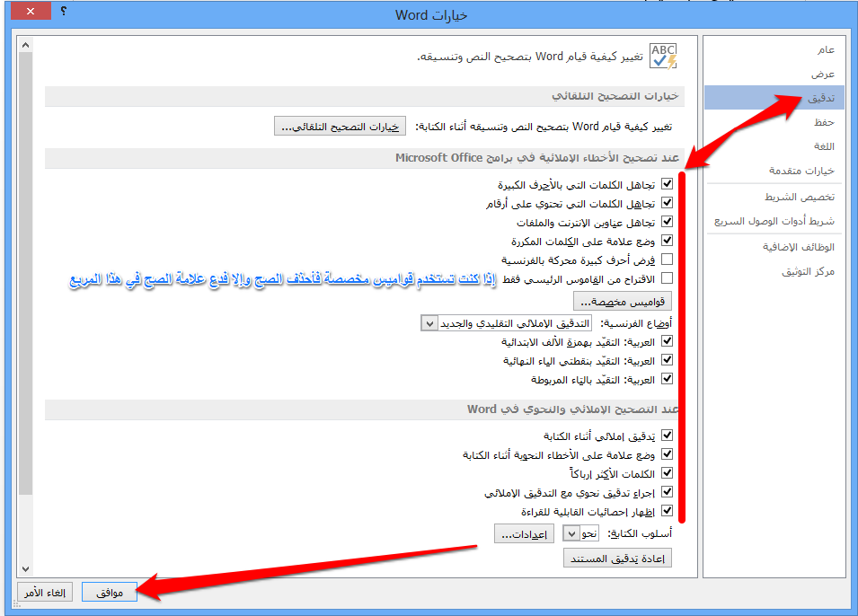Screen dimensions: 858x616
Task: Click خيارات التصحيح التلقائي button
Action: (341, 127)
